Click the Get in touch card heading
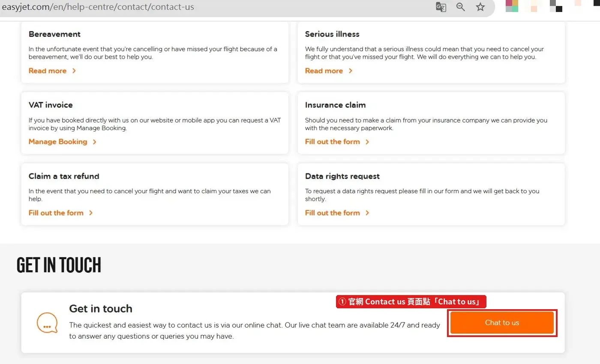This screenshot has height=364, width=600. pos(101,309)
